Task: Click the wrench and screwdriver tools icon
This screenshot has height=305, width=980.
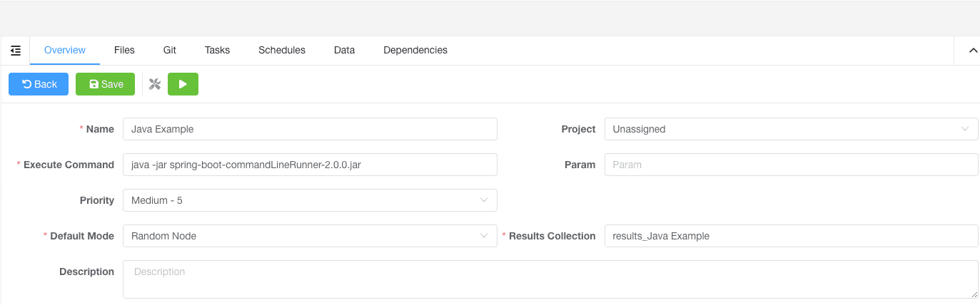Action: click(x=155, y=84)
